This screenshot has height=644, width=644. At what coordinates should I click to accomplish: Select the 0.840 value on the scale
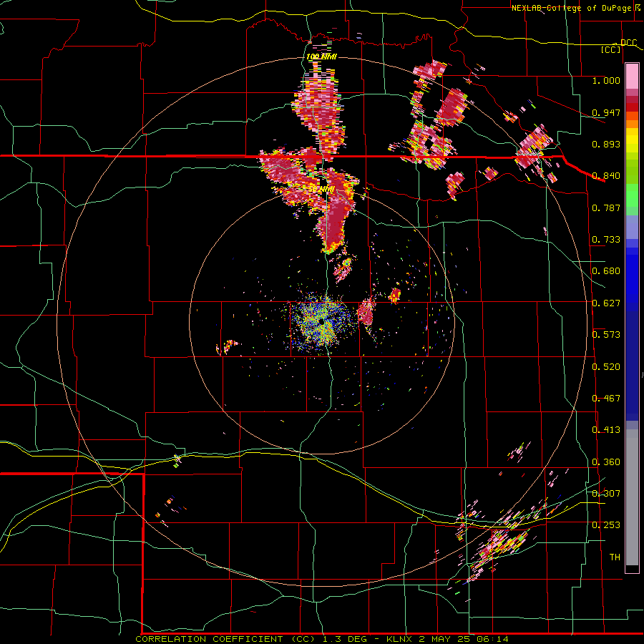[606, 176]
